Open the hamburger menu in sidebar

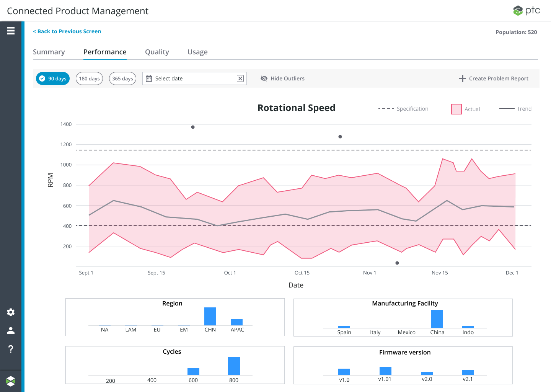tap(11, 31)
